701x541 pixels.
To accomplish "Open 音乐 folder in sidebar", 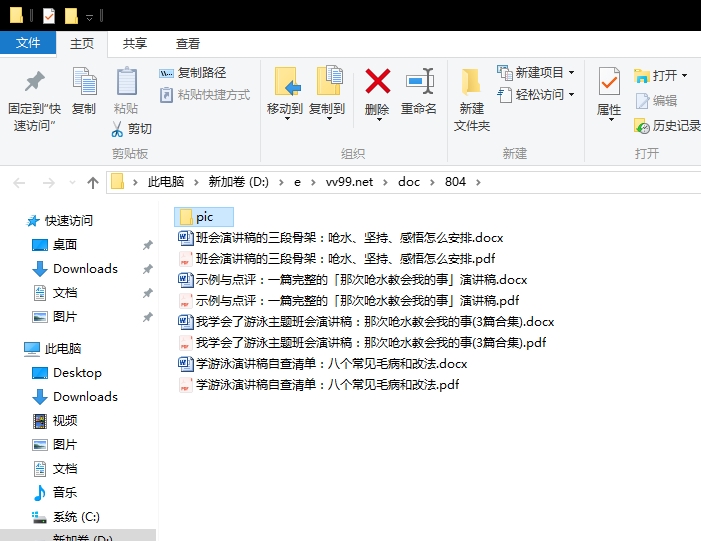I will coord(55,493).
